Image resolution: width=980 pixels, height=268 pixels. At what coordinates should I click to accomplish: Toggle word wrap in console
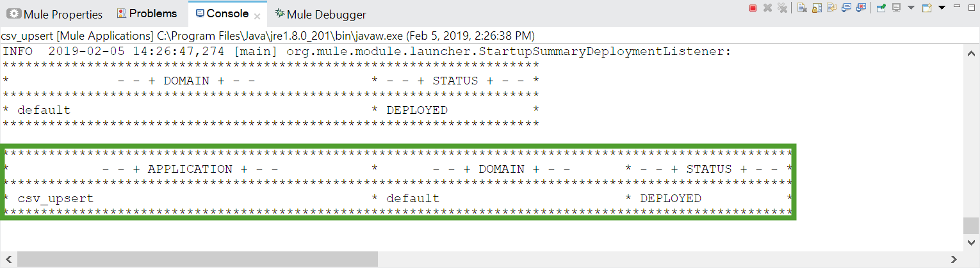tap(831, 8)
